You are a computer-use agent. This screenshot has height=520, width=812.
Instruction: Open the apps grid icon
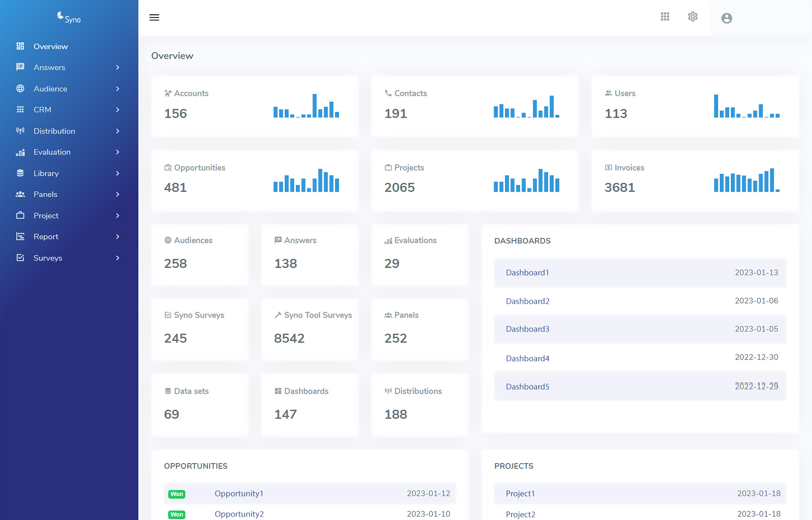pos(665,17)
